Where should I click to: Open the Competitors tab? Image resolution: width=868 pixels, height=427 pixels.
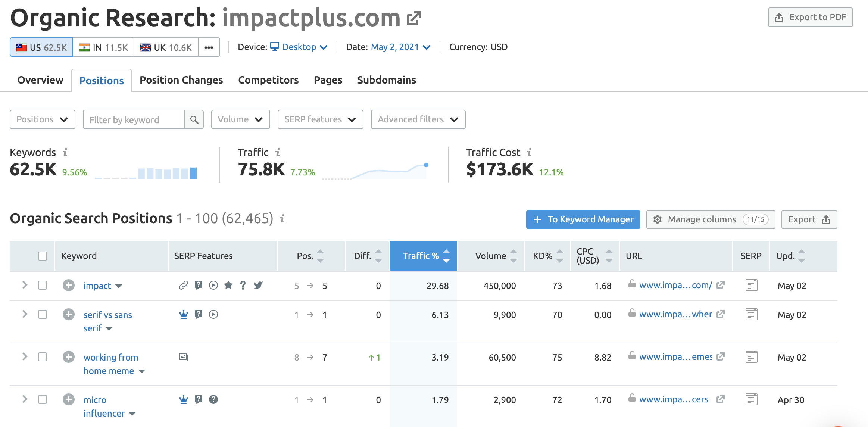268,80
